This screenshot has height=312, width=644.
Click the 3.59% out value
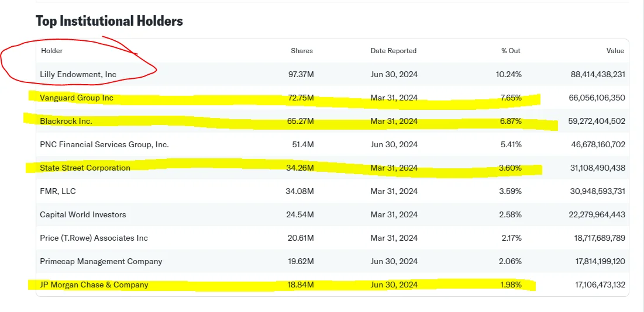click(x=512, y=192)
